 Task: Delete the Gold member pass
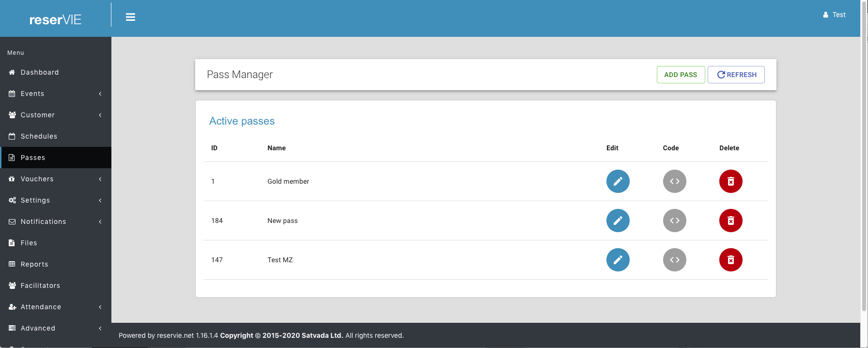point(730,181)
